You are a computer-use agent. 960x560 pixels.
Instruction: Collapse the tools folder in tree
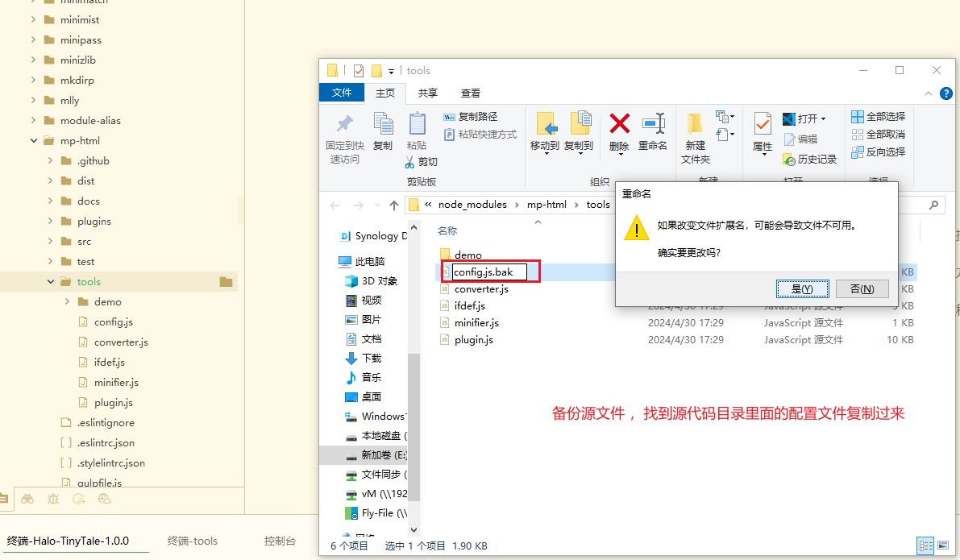(x=51, y=281)
